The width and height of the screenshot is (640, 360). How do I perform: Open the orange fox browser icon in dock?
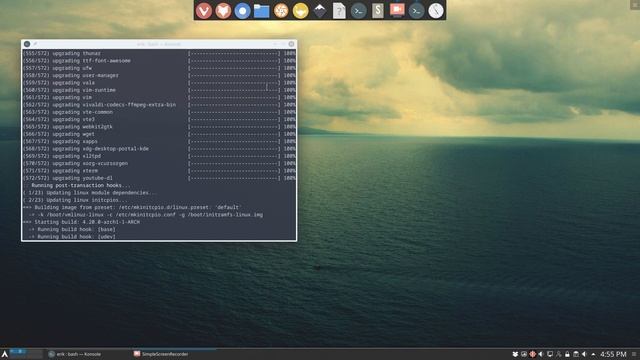pos(223,11)
